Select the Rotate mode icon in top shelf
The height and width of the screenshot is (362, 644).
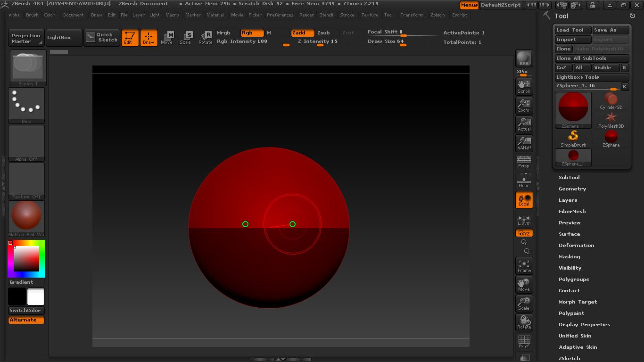tap(205, 38)
